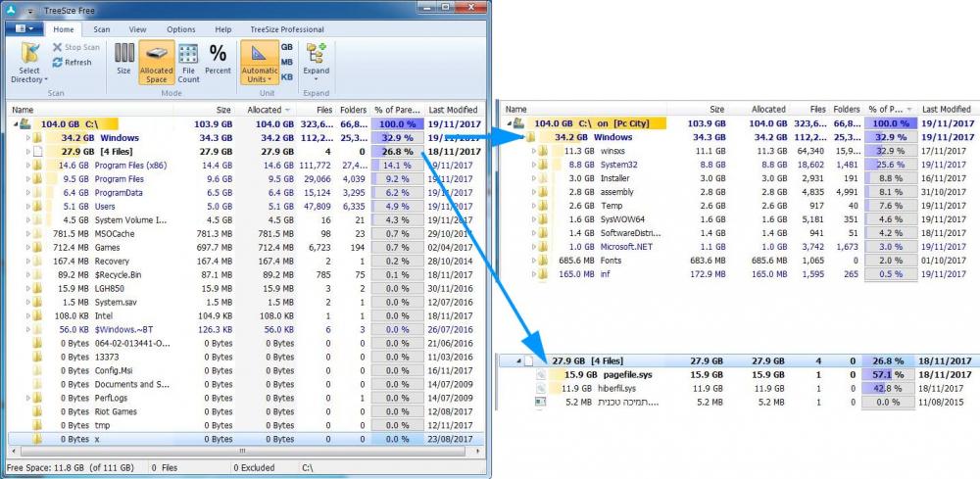
Task: Expand the Program Files (x86) folder
Action: pyautogui.click(x=27, y=166)
